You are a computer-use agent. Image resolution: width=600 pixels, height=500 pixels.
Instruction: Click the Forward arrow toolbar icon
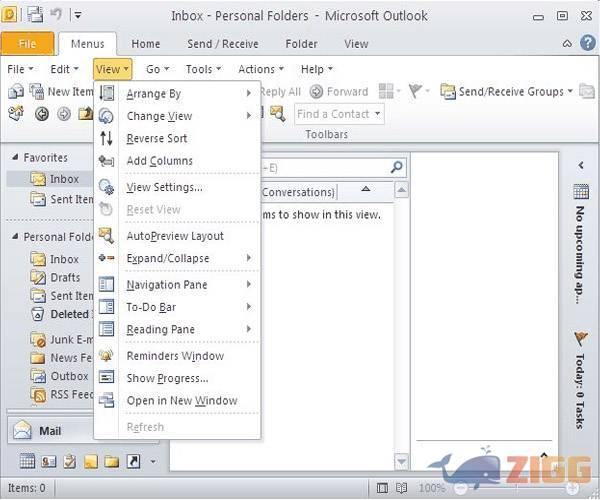pyautogui.click(x=64, y=114)
